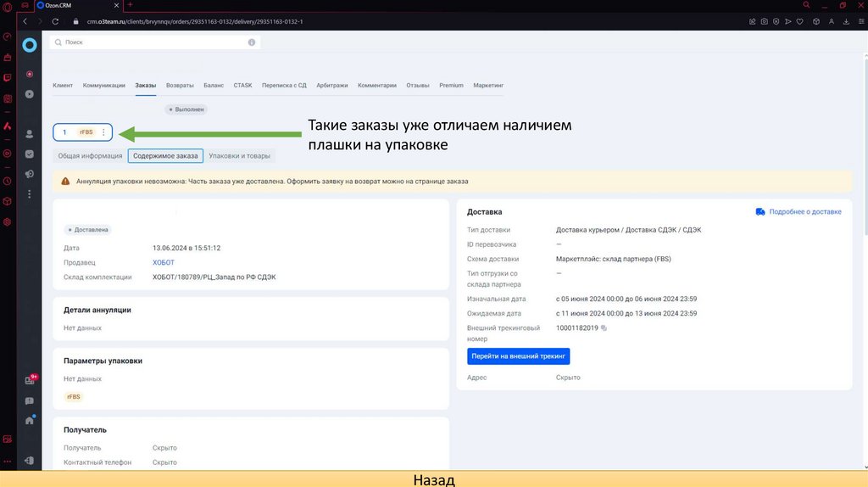Viewport: 868px width, 487px height.
Task: Open the three dots more menu in browser sidebar
Action: pos(7,461)
